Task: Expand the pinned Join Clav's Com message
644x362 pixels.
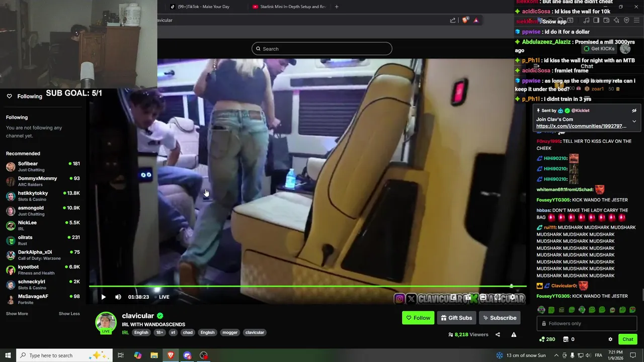Action: pyautogui.click(x=634, y=121)
